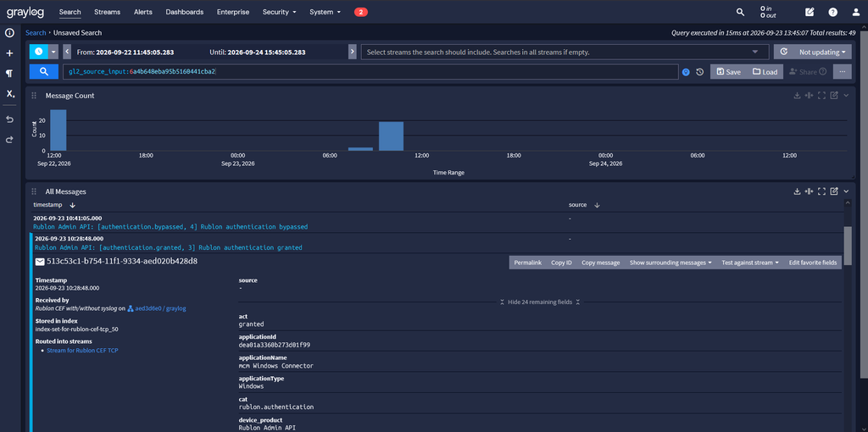Sort by timestamp column arrow

pos(73,205)
